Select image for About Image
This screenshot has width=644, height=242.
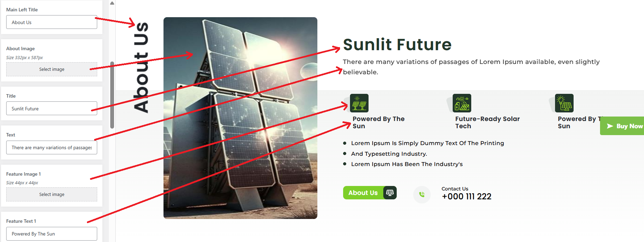(x=52, y=69)
